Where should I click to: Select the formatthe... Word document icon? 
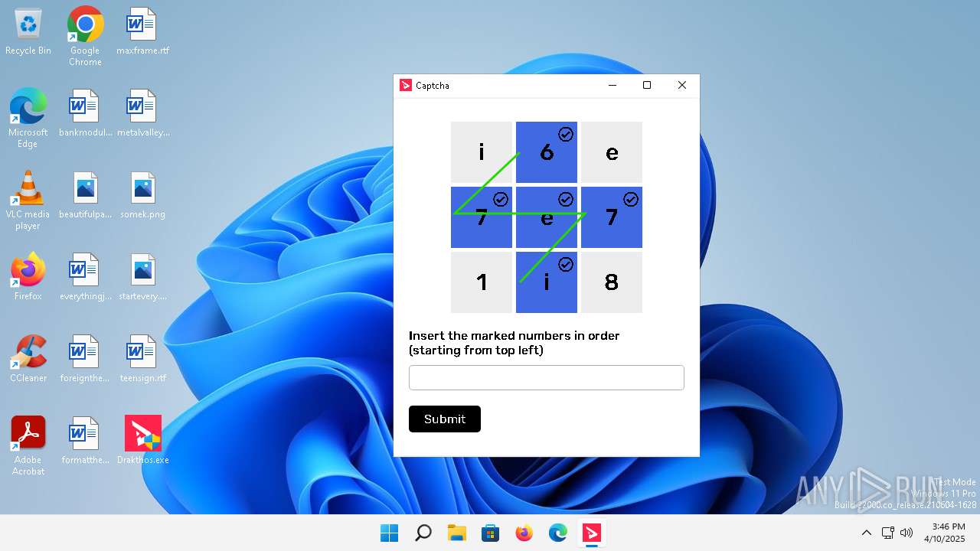(85, 441)
